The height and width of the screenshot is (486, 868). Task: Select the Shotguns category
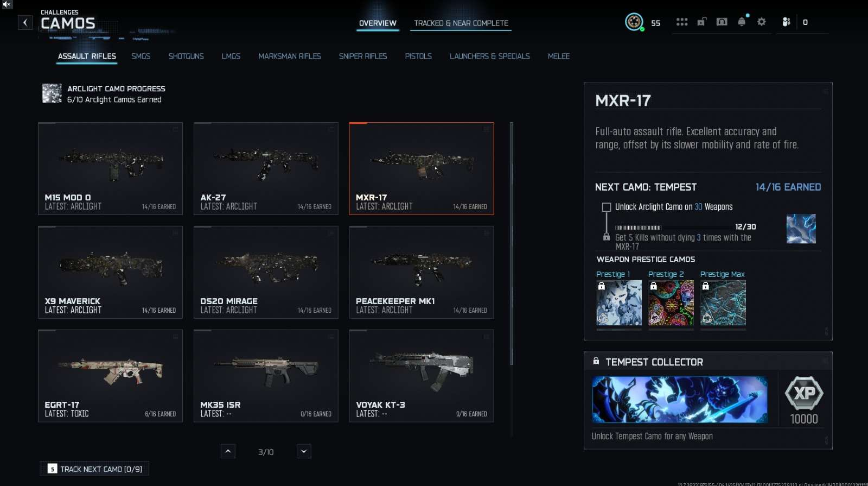pos(186,56)
